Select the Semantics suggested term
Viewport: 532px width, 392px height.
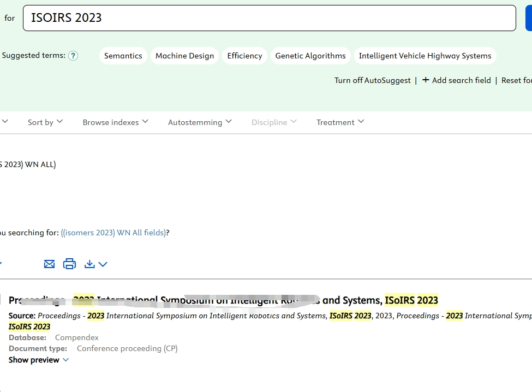[x=123, y=56]
